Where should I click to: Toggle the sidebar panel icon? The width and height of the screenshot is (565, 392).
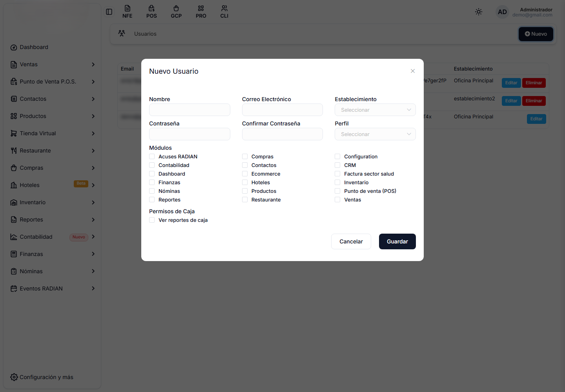click(x=109, y=12)
